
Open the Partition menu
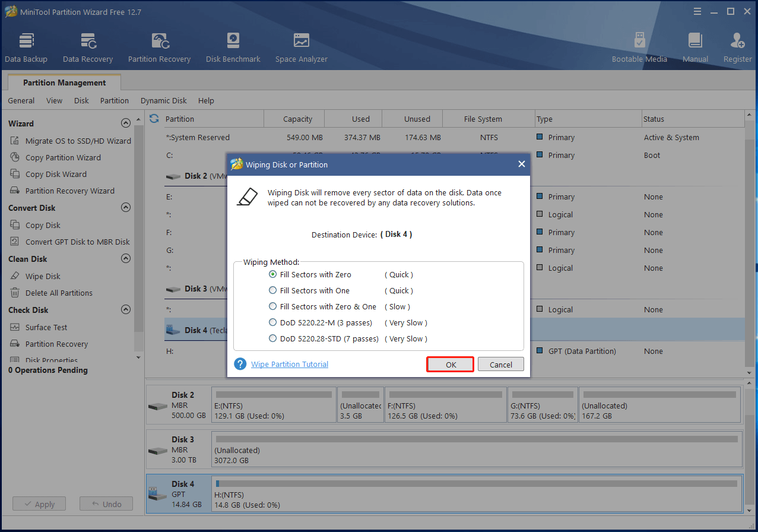(115, 100)
